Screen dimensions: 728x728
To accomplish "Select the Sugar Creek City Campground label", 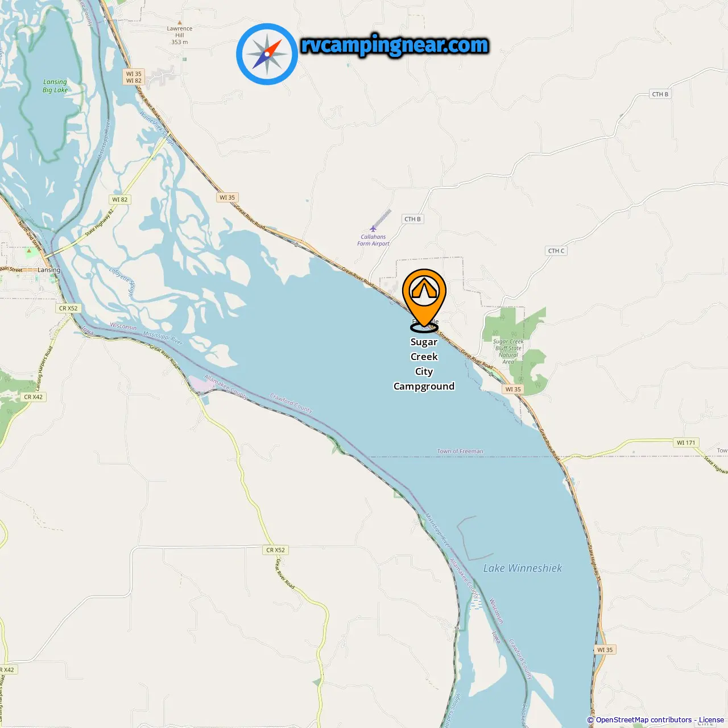I will click(x=424, y=364).
